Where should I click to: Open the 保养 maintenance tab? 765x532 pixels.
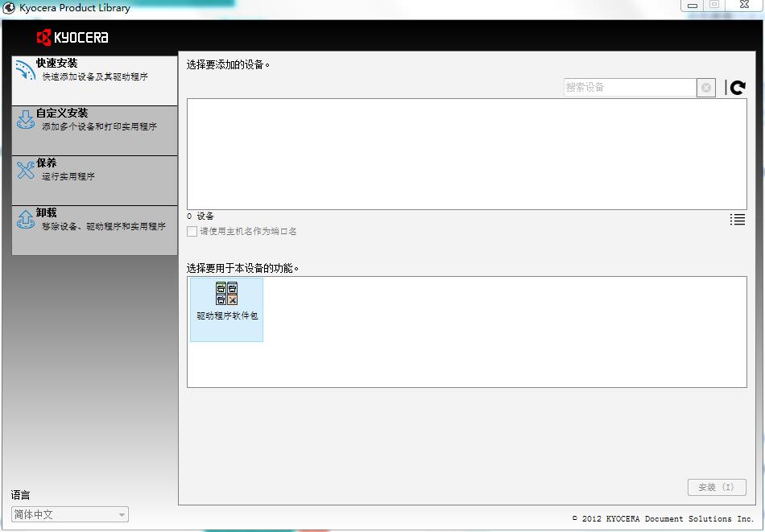tap(95, 180)
